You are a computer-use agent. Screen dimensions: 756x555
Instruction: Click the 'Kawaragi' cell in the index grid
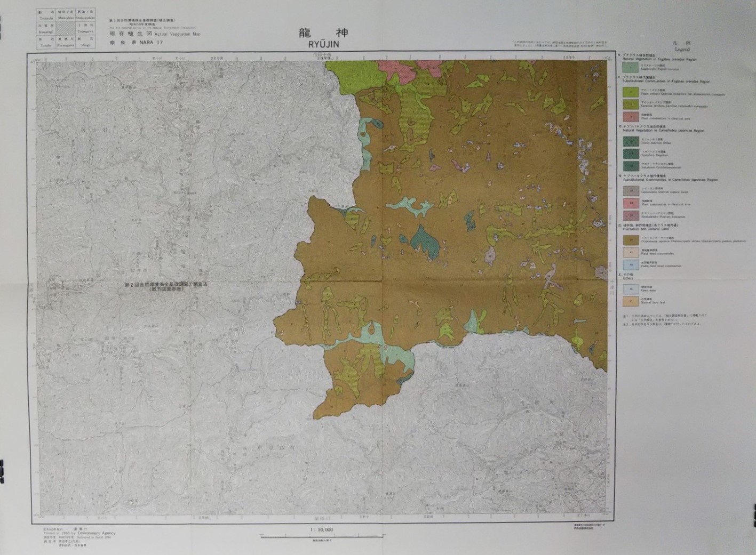[46, 28]
